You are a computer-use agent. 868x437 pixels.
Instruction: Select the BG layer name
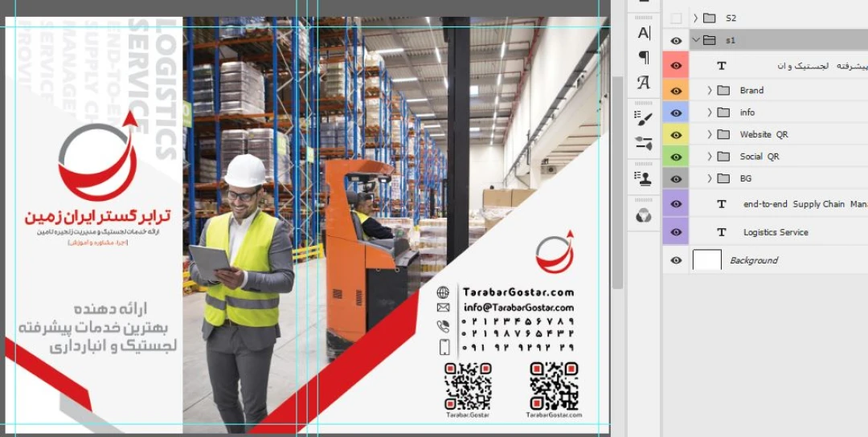746,178
